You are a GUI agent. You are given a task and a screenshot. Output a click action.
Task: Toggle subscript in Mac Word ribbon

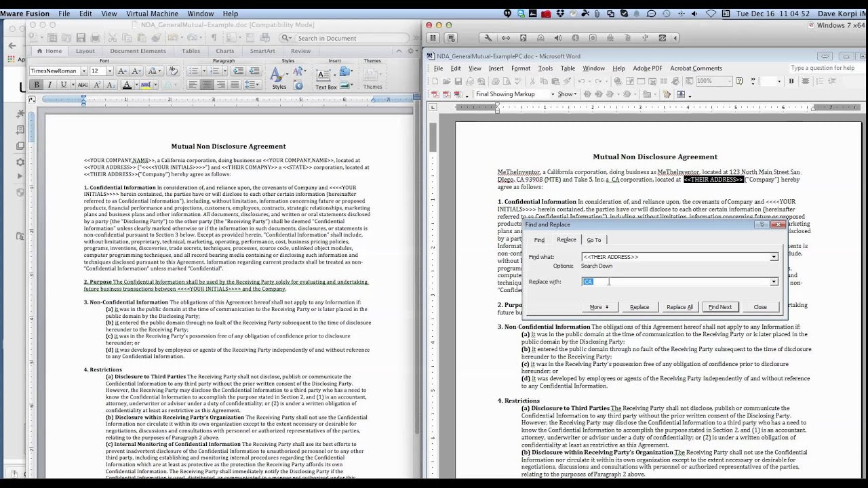[110, 85]
